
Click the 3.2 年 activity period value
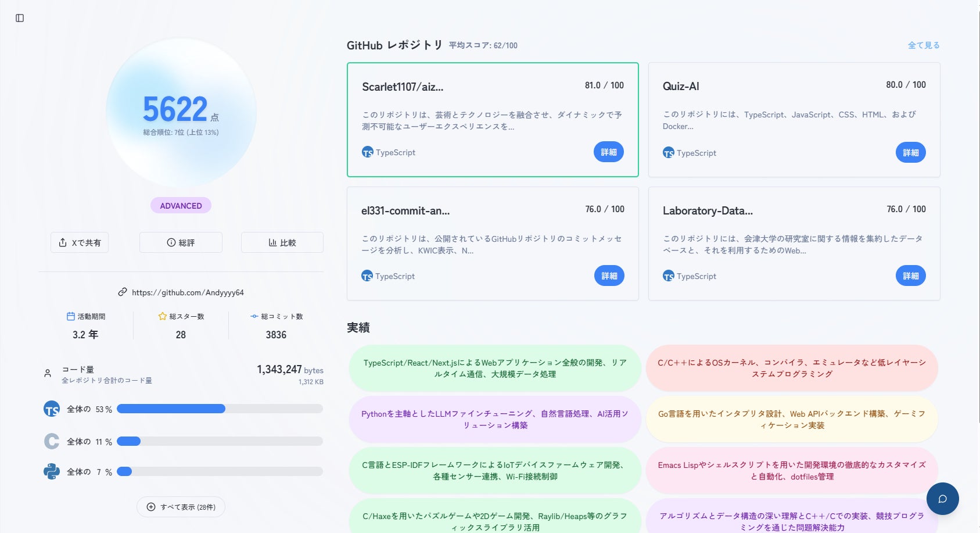85,335
